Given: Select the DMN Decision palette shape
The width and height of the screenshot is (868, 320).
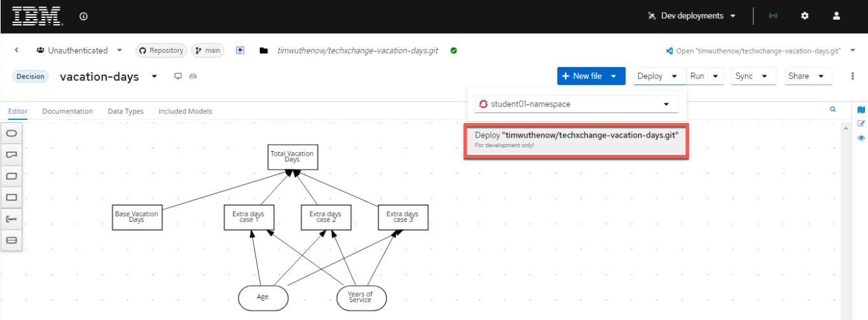Looking at the screenshot, I should [x=11, y=198].
